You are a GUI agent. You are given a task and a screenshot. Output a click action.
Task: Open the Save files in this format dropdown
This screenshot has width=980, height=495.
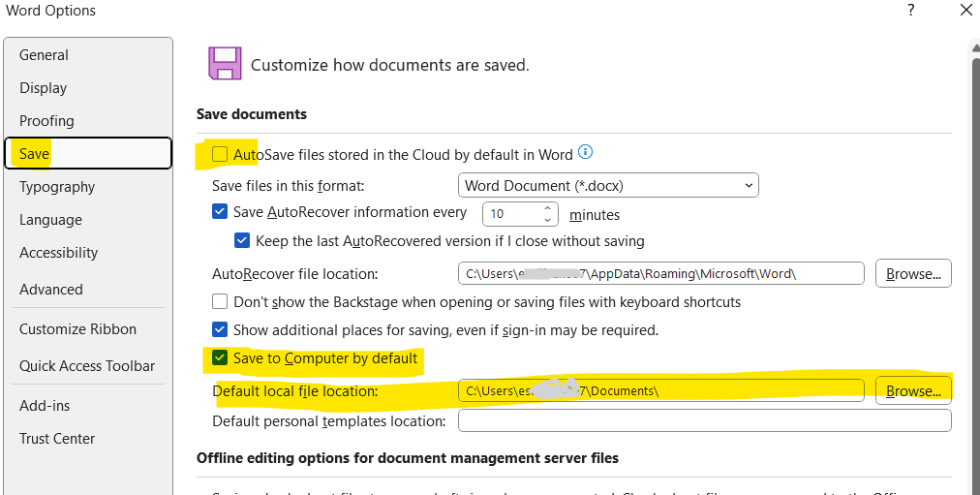(608, 186)
